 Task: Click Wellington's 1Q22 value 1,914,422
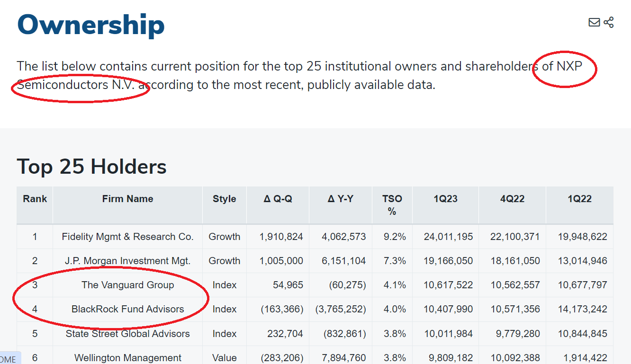585,358
